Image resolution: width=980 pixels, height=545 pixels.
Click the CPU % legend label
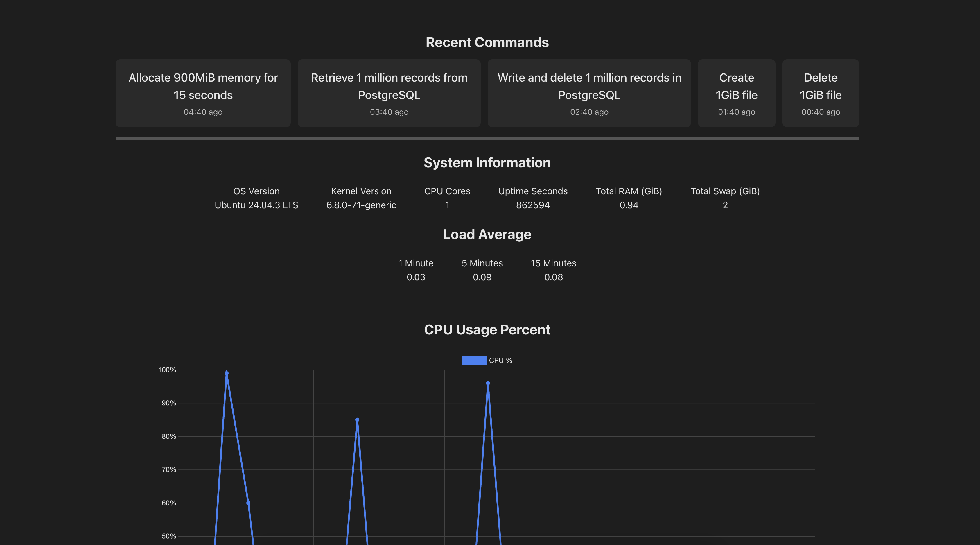[x=501, y=360]
